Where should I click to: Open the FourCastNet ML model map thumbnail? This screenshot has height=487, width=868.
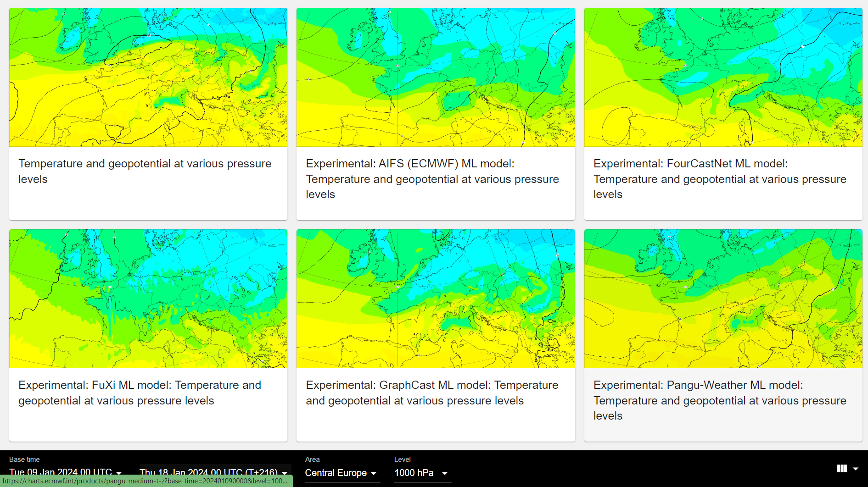[x=723, y=77]
